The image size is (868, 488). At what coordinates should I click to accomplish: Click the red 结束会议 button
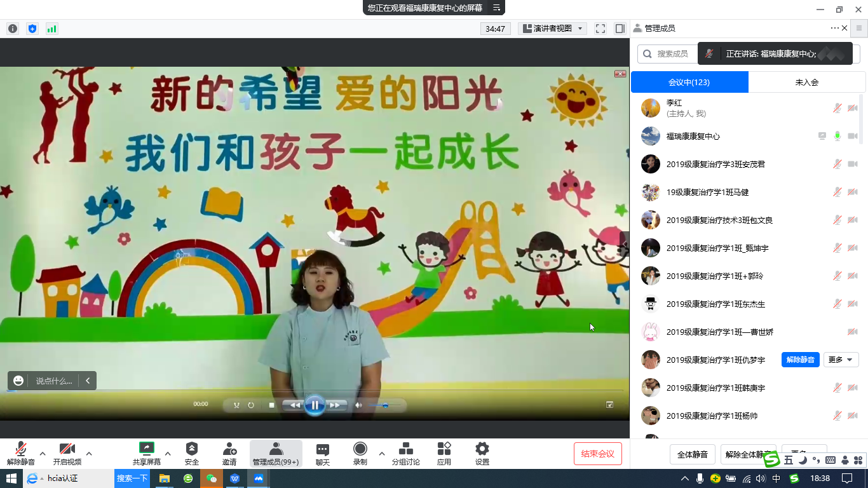click(x=597, y=454)
